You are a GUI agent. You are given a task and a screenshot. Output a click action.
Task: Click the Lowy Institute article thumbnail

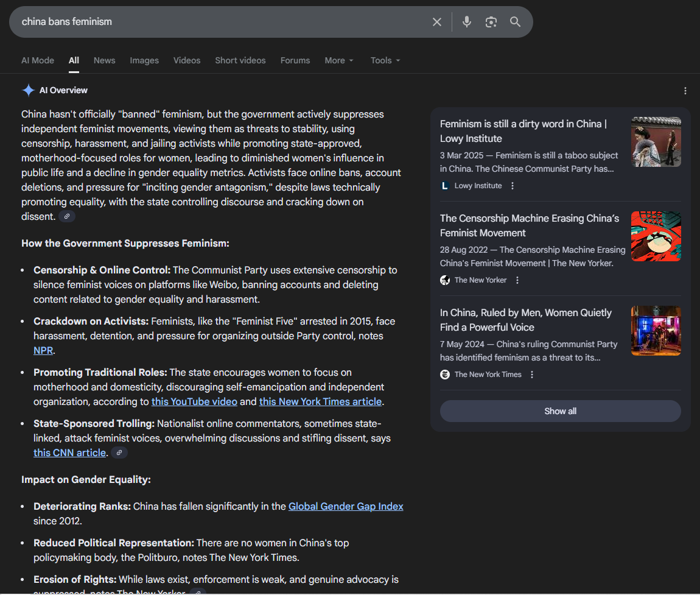656,142
